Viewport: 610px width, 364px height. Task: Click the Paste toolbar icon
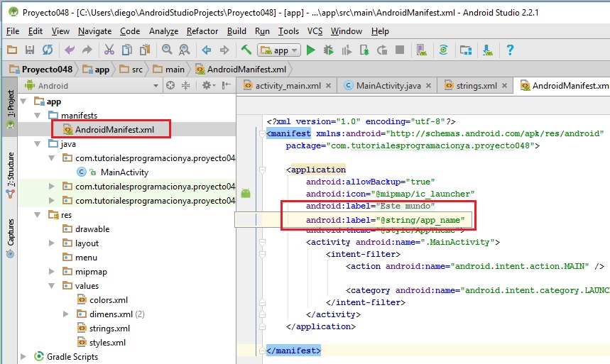[x=145, y=50]
